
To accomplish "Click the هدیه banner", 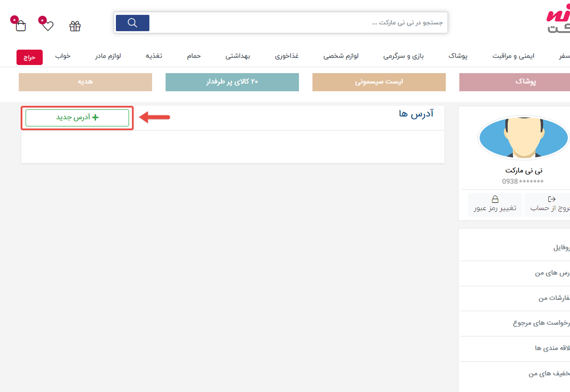I will (x=85, y=82).
